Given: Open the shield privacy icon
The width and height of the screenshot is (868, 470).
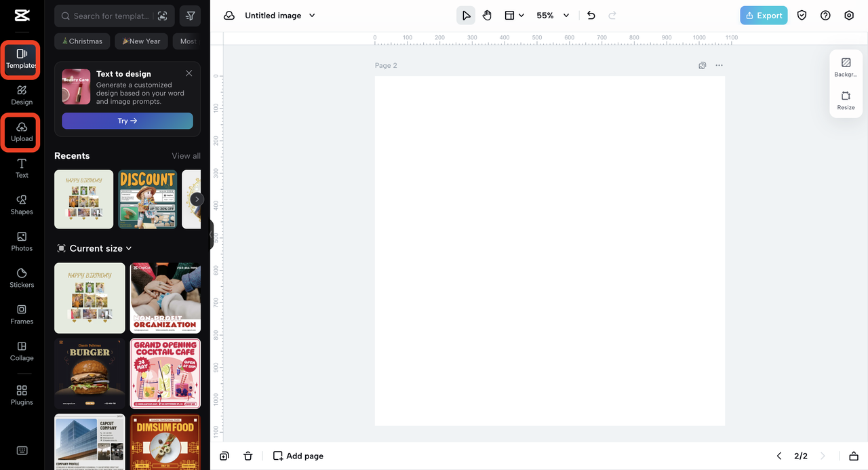Looking at the screenshot, I should tap(802, 16).
